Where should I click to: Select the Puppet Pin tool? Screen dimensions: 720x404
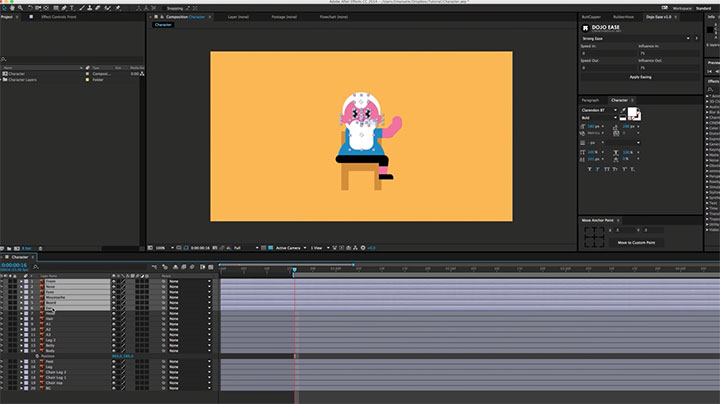[x=118, y=8]
